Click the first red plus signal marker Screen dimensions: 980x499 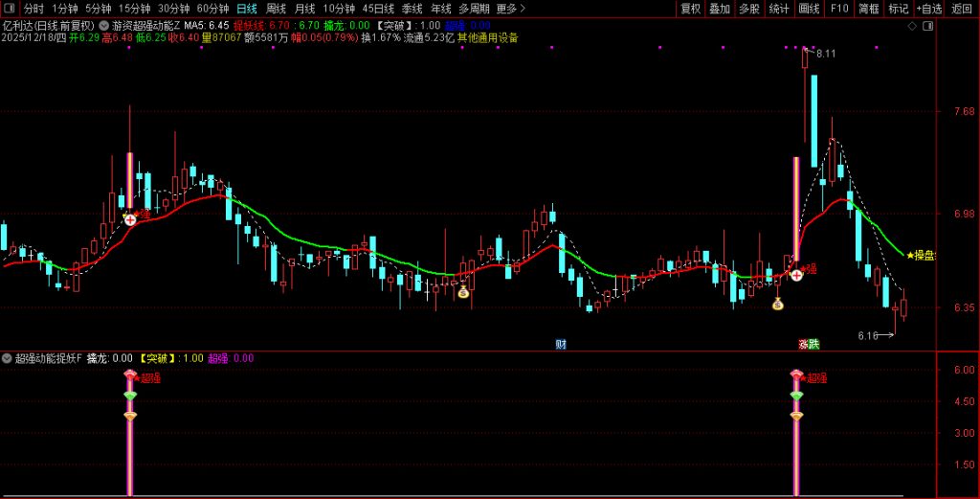[130, 219]
